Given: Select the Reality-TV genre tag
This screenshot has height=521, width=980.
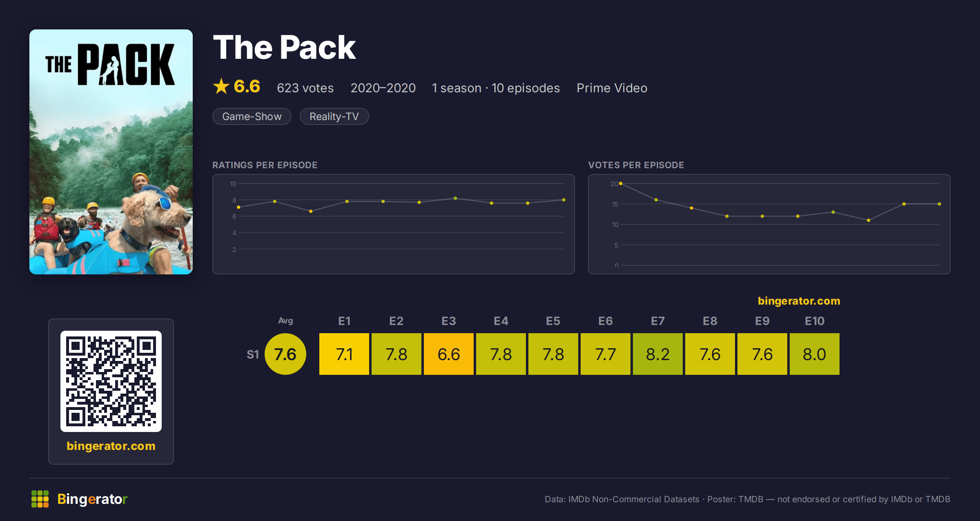Looking at the screenshot, I should click(334, 116).
